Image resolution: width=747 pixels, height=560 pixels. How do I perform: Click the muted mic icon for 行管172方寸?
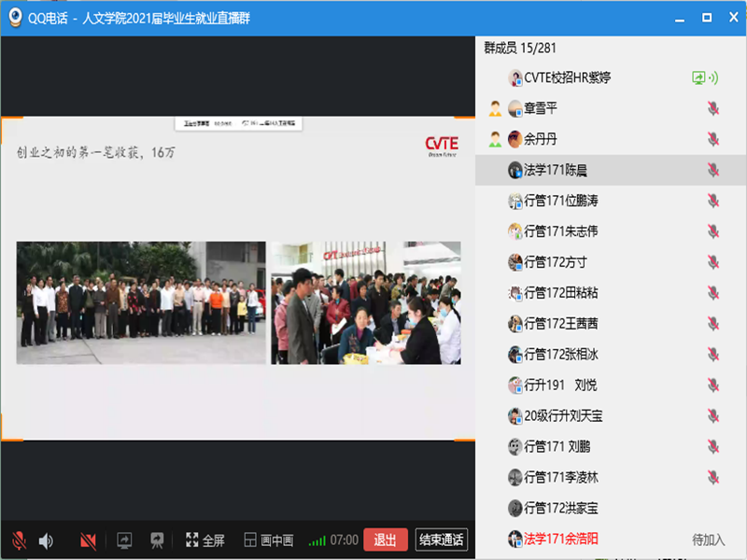click(713, 262)
